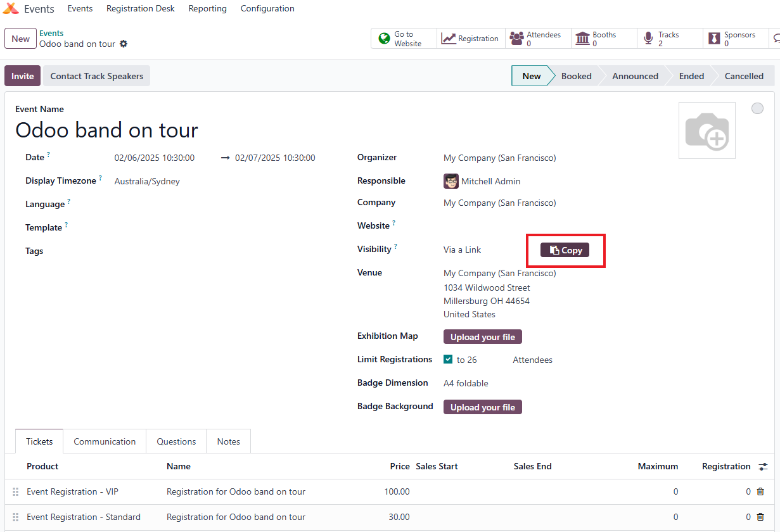The width and height of the screenshot is (780, 532).
Task: Set stage to Cancelled
Action: (x=744, y=76)
